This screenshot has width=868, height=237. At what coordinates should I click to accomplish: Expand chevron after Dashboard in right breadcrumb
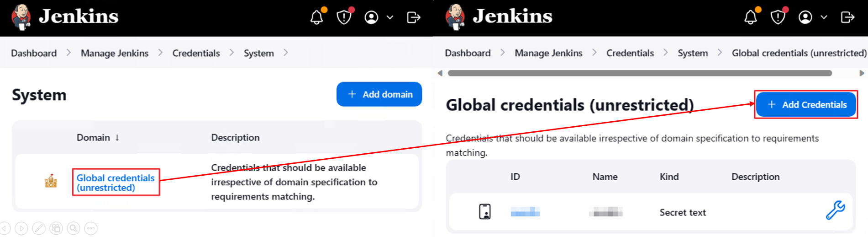click(502, 53)
